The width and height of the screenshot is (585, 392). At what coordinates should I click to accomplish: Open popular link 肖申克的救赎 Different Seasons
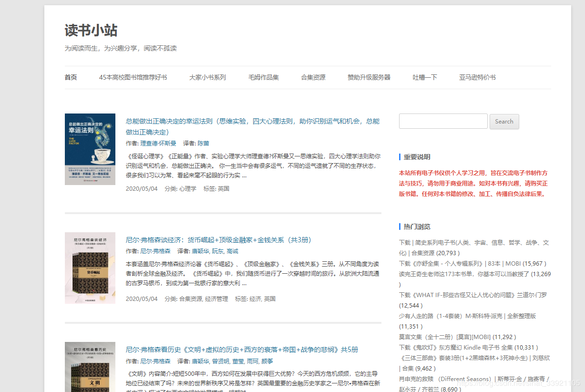click(474, 383)
